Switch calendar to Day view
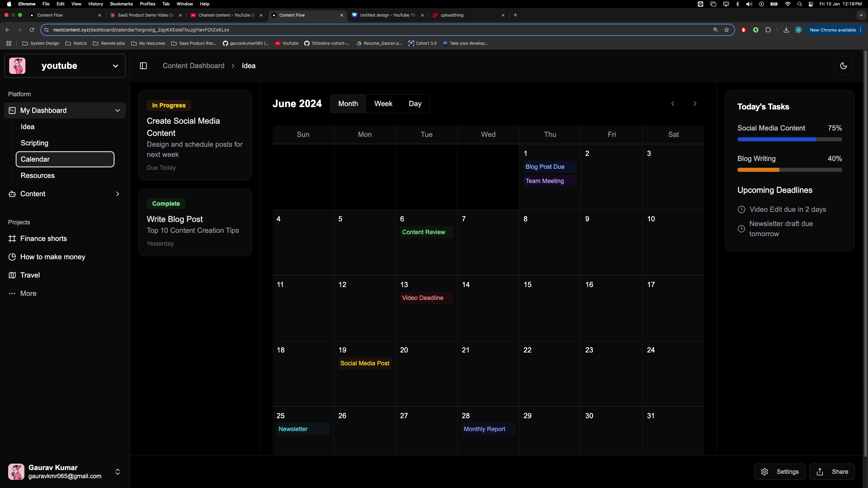The height and width of the screenshot is (488, 868). (x=415, y=104)
